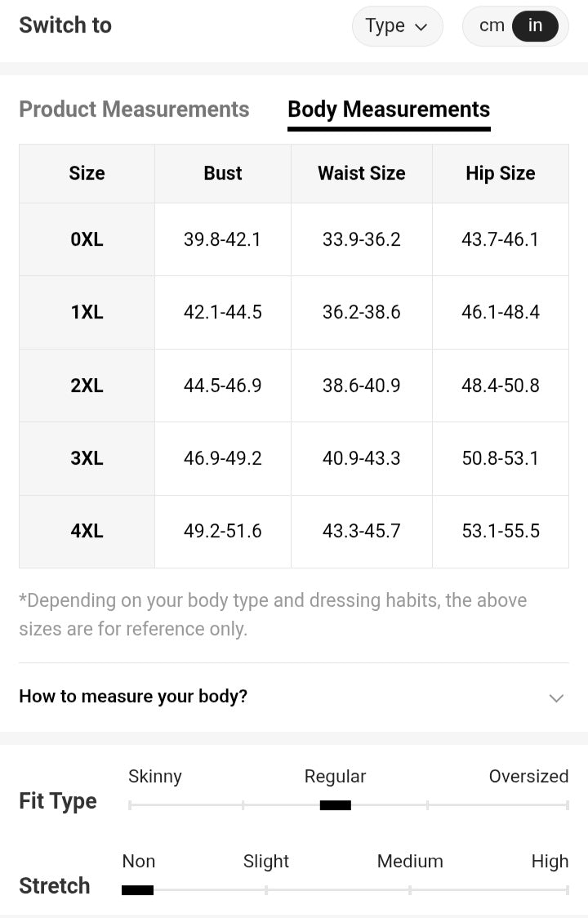588x918 pixels.
Task: Select the 0XL size row label
Action: click(x=87, y=240)
